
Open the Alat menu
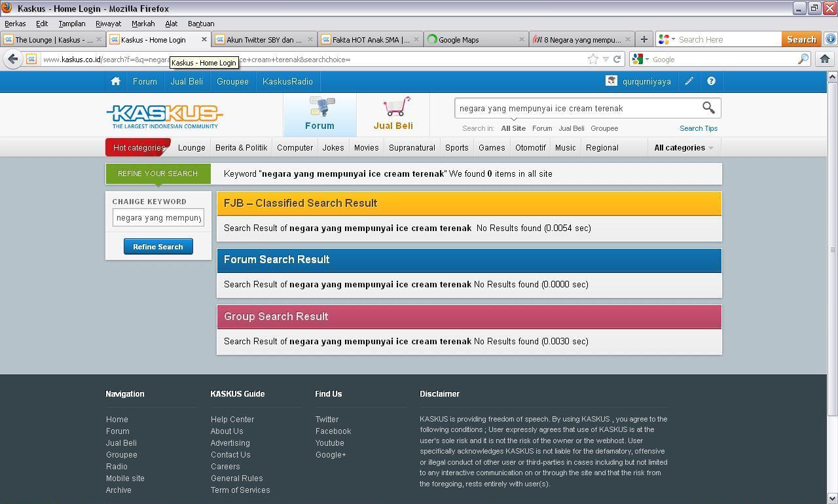(x=171, y=24)
